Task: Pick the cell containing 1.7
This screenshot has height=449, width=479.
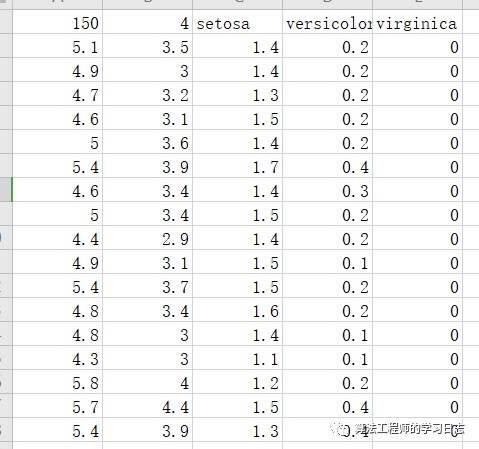Action: [x=237, y=166]
